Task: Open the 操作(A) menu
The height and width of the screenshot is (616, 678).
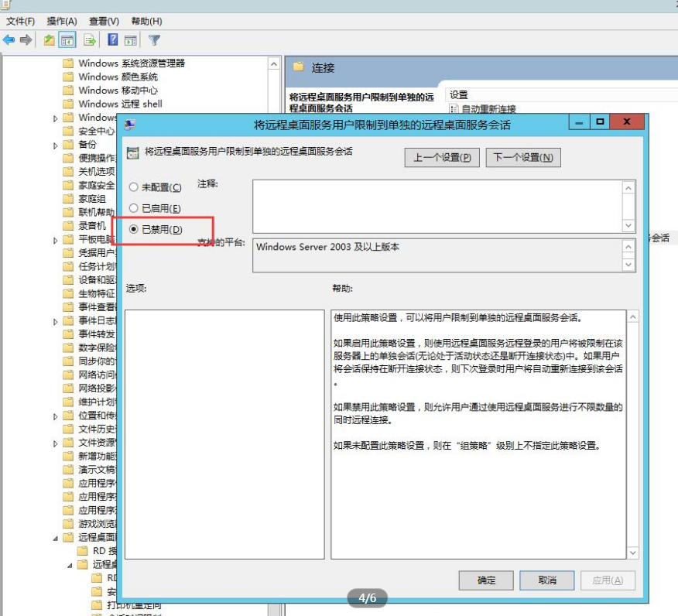Action: point(62,21)
